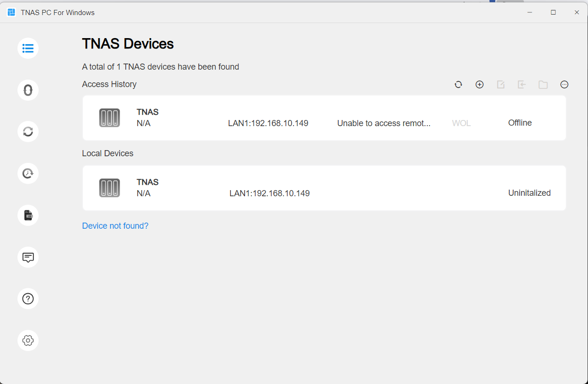Open the device list sidebar icon
The width and height of the screenshot is (588, 384).
(x=28, y=48)
